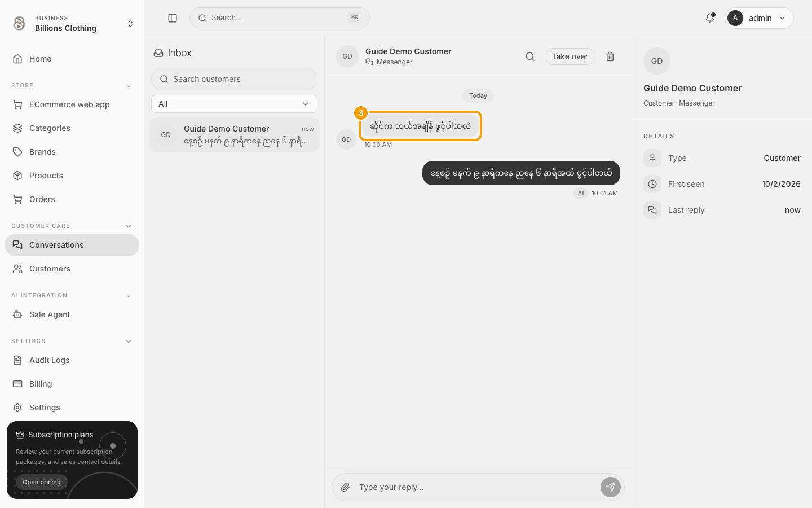The height and width of the screenshot is (508, 812).
Task: Click the AI badge under the reply
Action: coord(581,193)
